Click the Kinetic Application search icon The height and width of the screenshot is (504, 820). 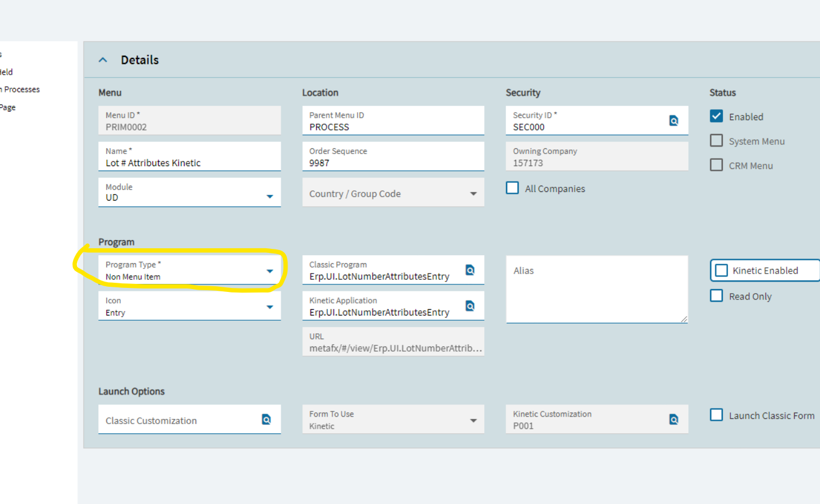click(x=470, y=306)
